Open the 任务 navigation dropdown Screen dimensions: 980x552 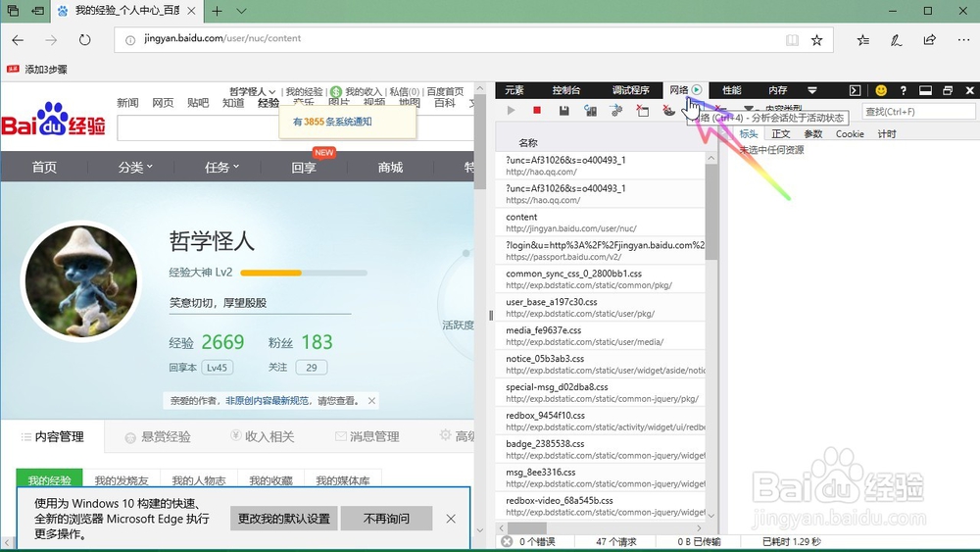221,167
